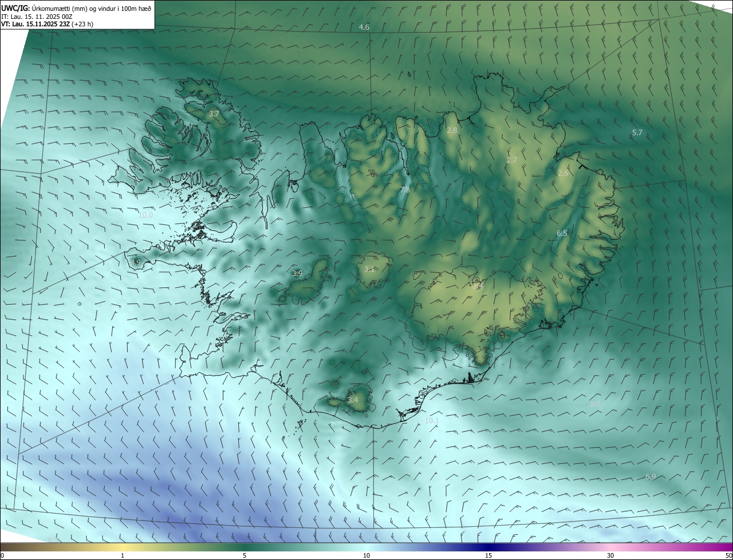Click the 2.7 value label on the map

pos(511,160)
